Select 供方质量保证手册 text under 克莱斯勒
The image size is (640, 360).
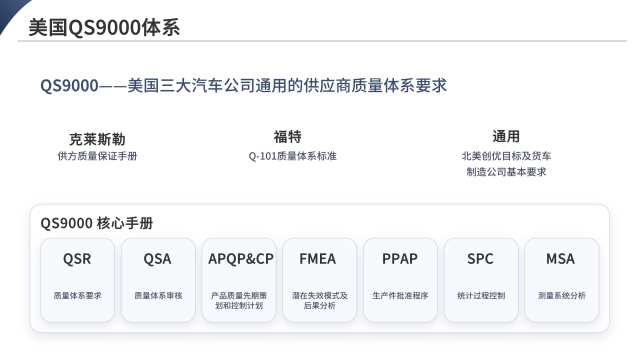click(x=97, y=156)
